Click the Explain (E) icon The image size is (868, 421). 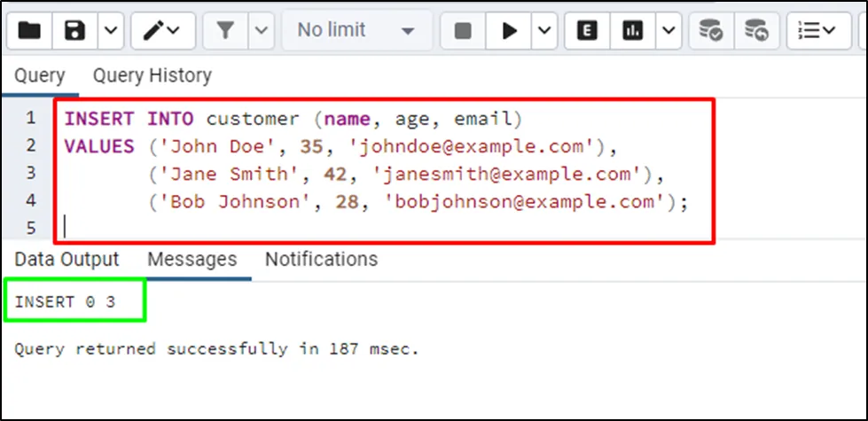tap(586, 30)
